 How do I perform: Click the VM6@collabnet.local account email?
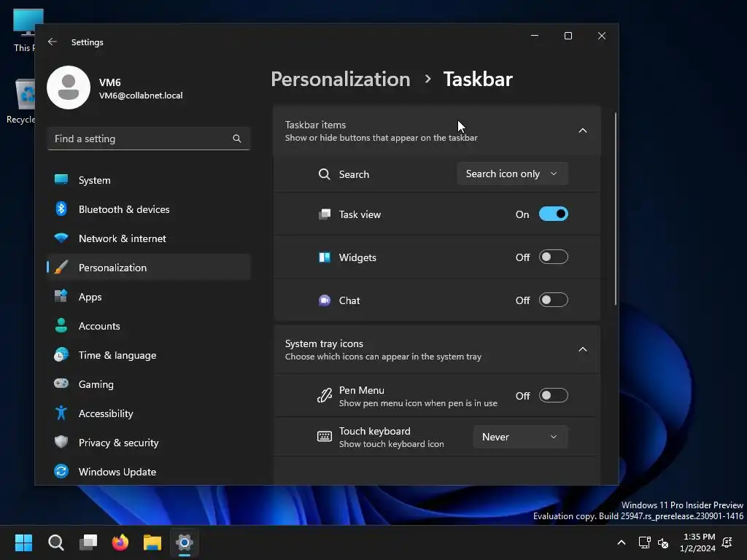pos(141,96)
